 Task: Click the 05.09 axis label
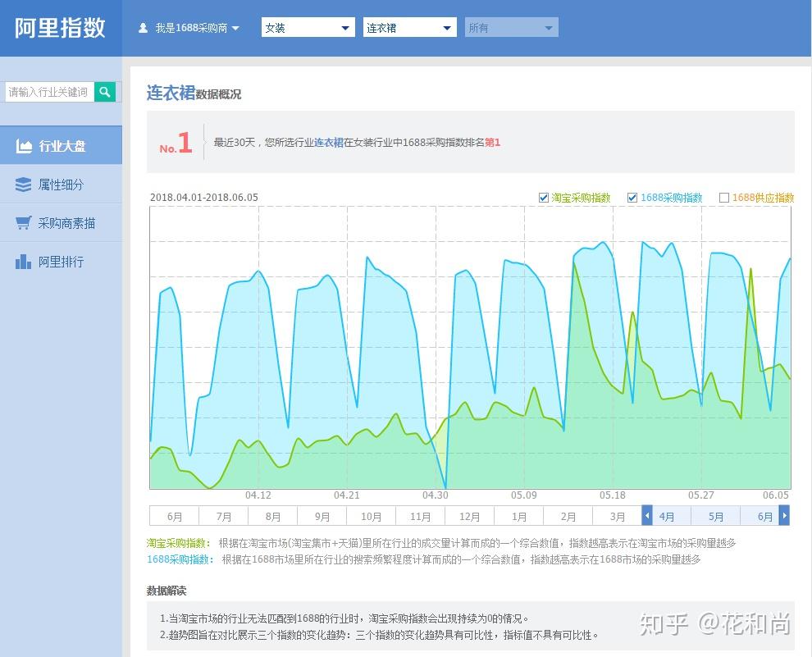click(523, 495)
